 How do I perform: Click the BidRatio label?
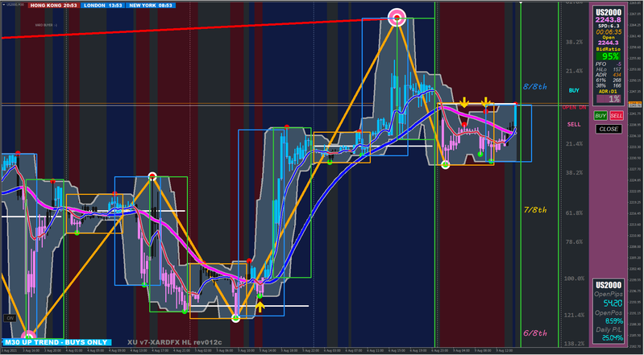[x=609, y=49]
